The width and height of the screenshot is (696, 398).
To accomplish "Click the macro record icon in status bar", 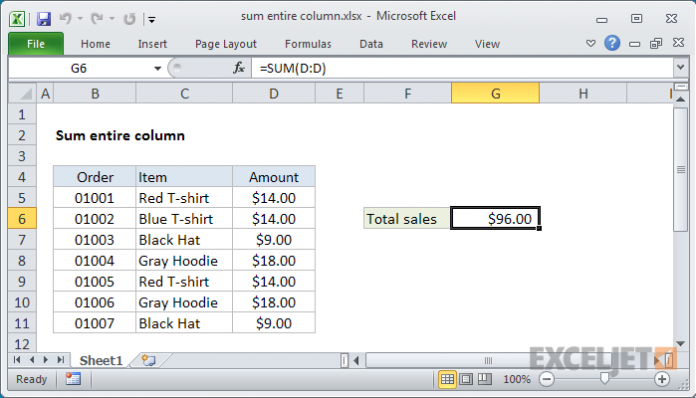I will [x=73, y=379].
